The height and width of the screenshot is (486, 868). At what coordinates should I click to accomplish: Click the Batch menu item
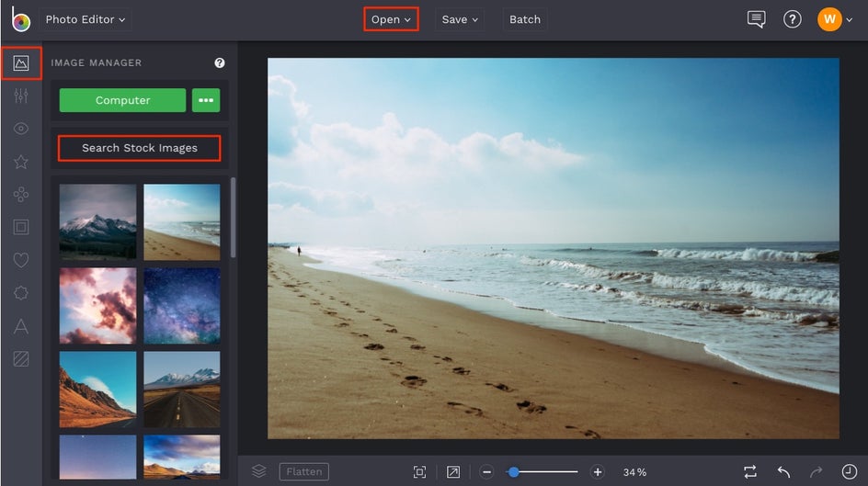(x=525, y=19)
